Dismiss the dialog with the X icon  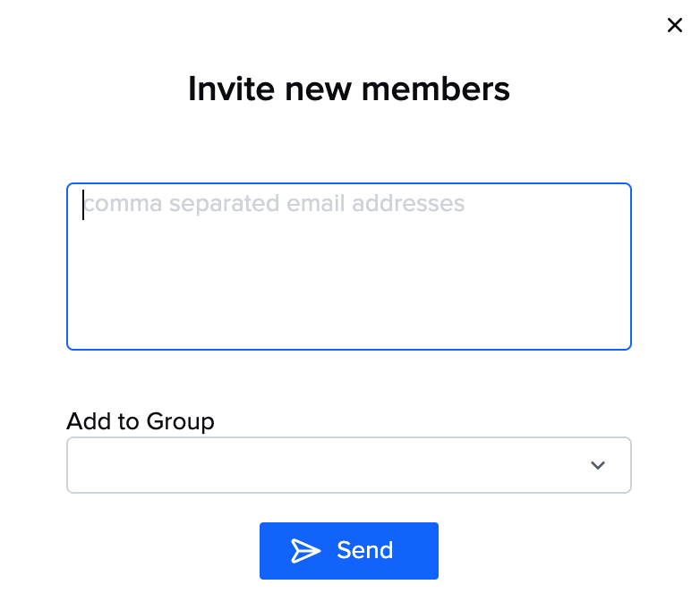pos(675,25)
